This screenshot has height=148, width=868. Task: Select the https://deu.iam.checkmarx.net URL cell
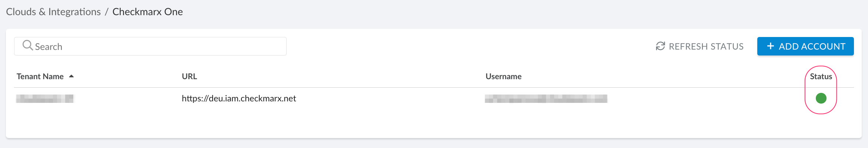(x=239, y=98)
